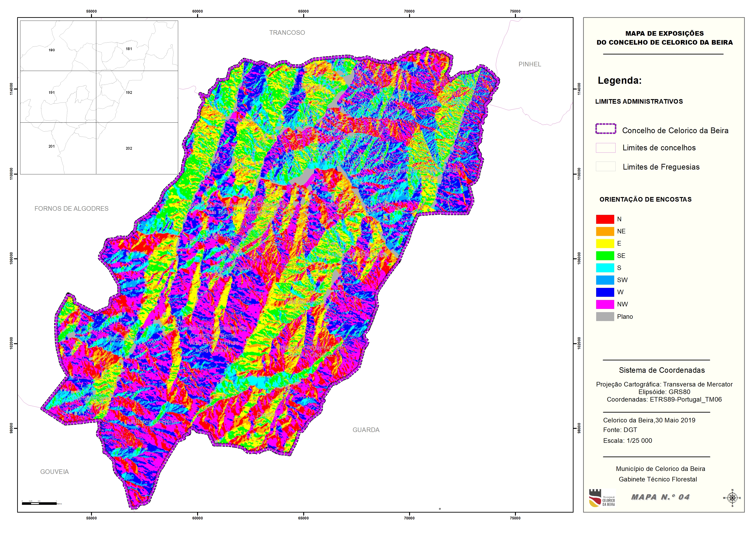Click the date 'Celorico da Beira,30 Maio 2019'
Screen dimensions: 756x535
tap(649, 420)
